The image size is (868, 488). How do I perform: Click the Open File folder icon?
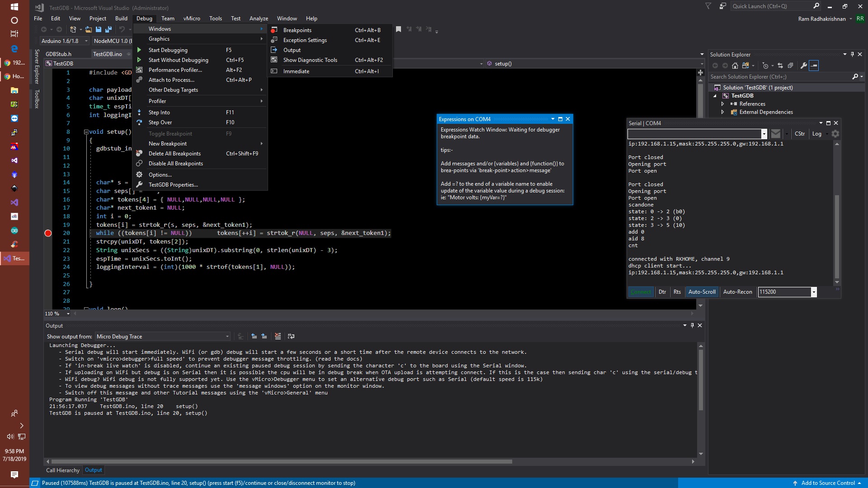click(88, 29)
